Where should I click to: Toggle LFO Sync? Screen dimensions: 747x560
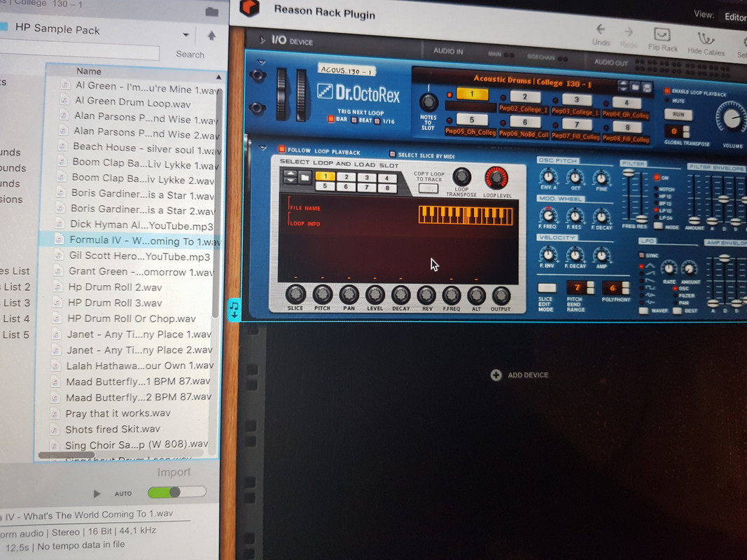pyautogui.click(x=642, y=255)
